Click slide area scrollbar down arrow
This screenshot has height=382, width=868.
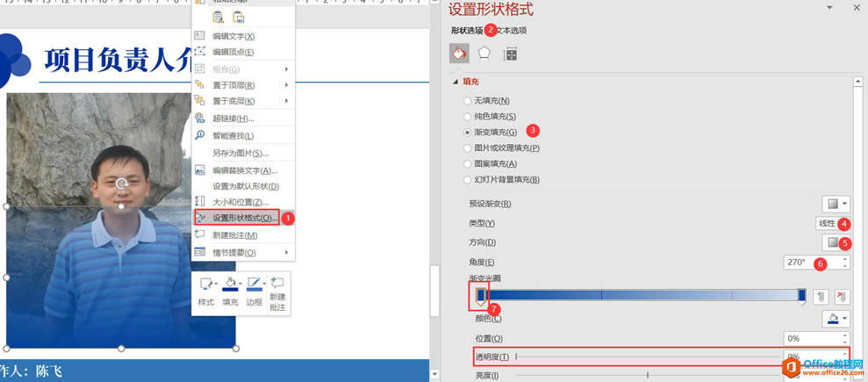click(x=435, y=374)
